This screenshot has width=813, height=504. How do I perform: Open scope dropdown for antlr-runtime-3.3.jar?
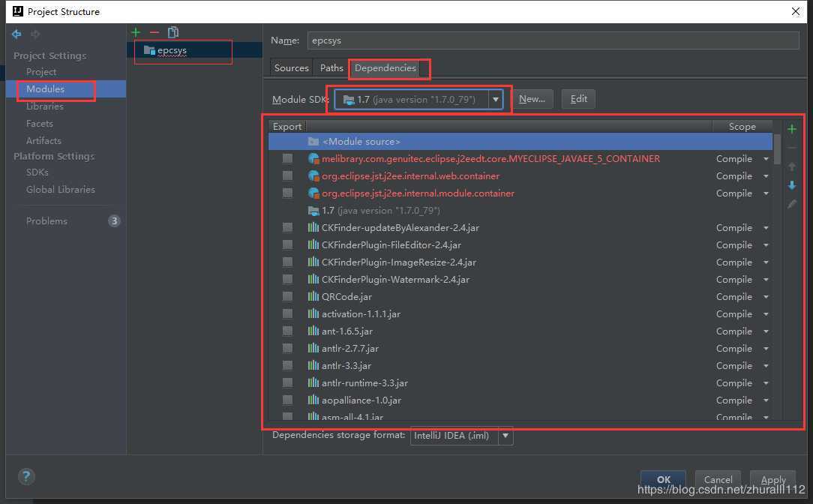point(766,382)
